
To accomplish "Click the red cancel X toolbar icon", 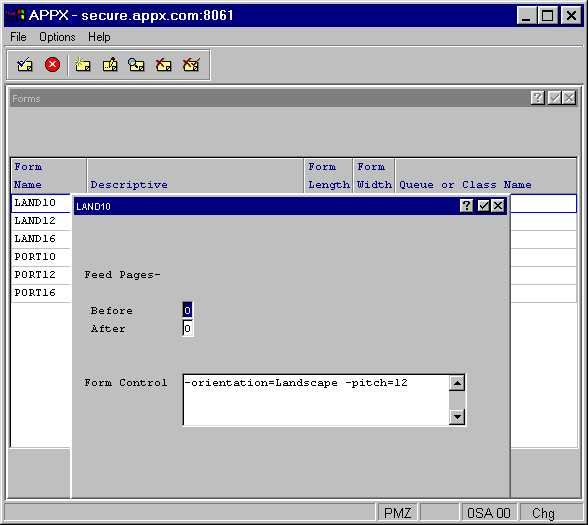I will [52, 65].
